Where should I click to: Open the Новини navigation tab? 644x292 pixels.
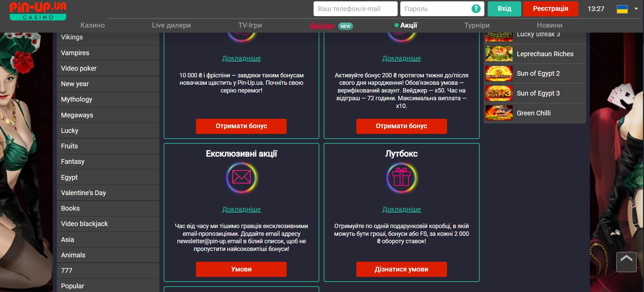coord(550,25)
